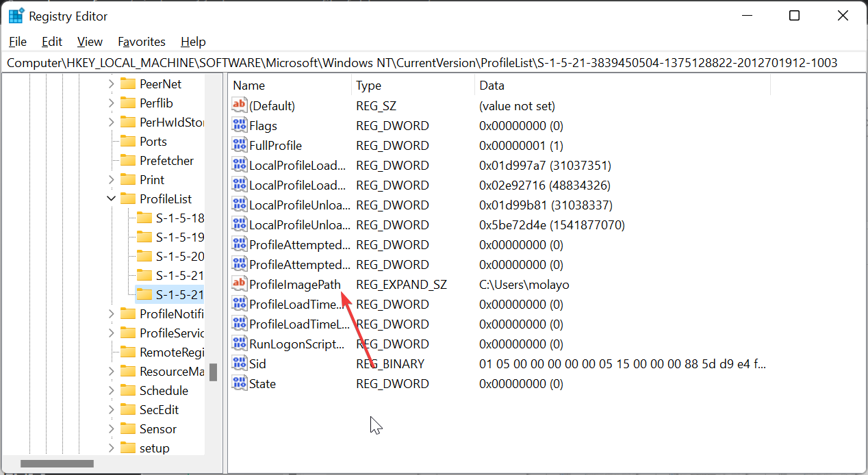The image size is (868, 475).
Task: Expand the Perflib key
Action: coord(111,103)
